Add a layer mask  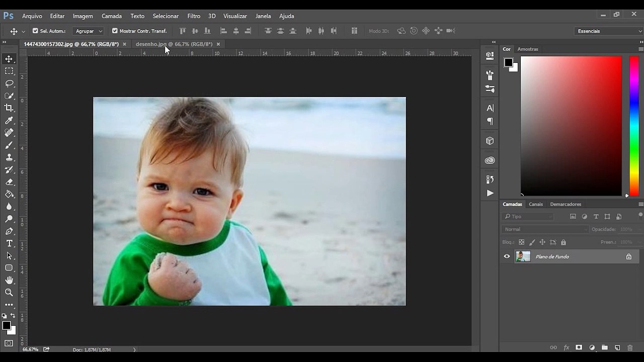point(579,347)
